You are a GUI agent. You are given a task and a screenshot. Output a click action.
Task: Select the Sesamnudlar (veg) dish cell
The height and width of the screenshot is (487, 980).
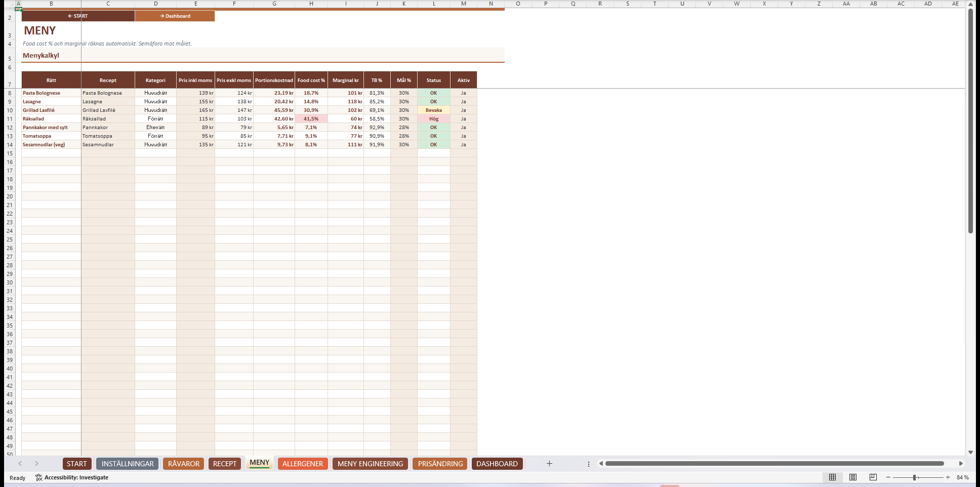coord(51,145)
